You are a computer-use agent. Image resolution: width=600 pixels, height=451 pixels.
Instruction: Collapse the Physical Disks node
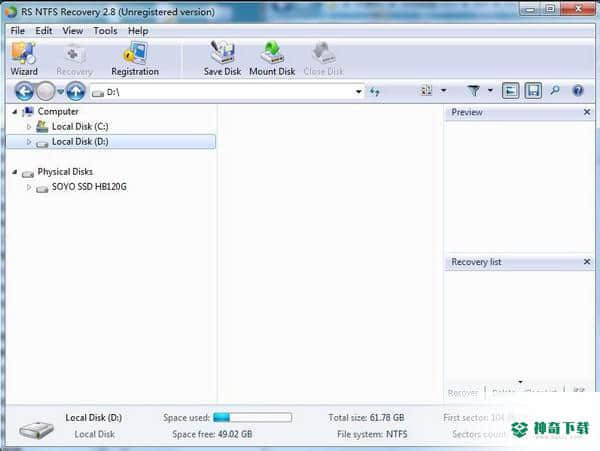15,172
